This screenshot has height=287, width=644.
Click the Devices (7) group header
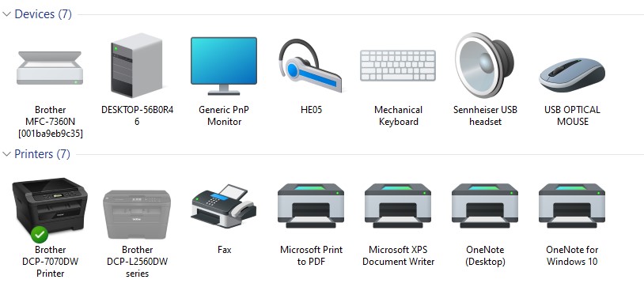pos(44,14)
